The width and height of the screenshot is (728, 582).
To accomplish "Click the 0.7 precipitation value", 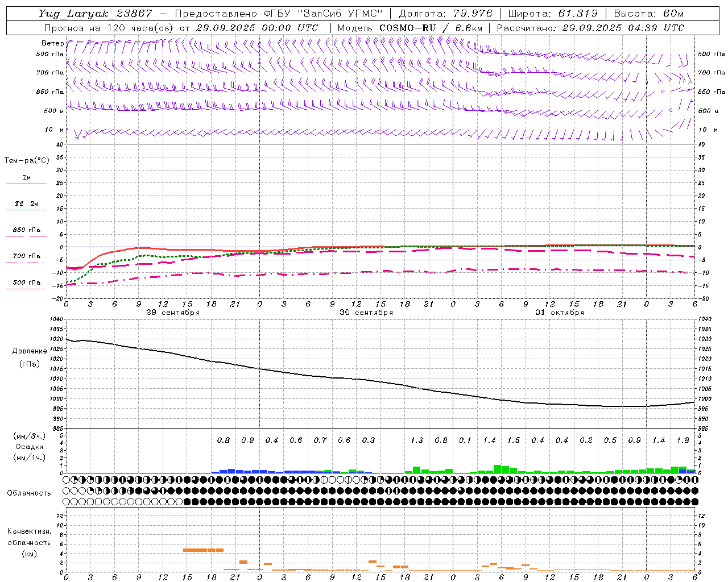I will coord(320,440).
